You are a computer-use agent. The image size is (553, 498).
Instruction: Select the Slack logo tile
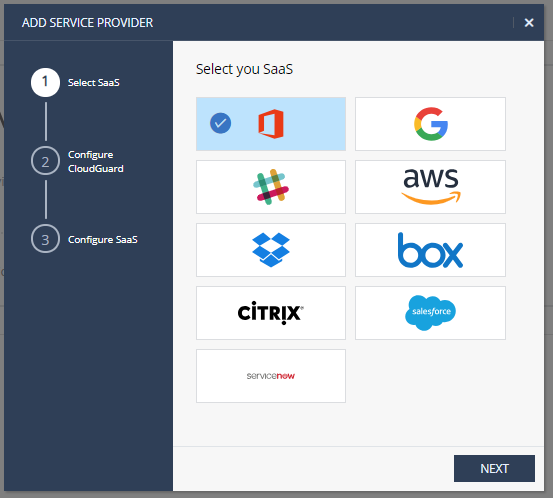click(x=271, y=187)
